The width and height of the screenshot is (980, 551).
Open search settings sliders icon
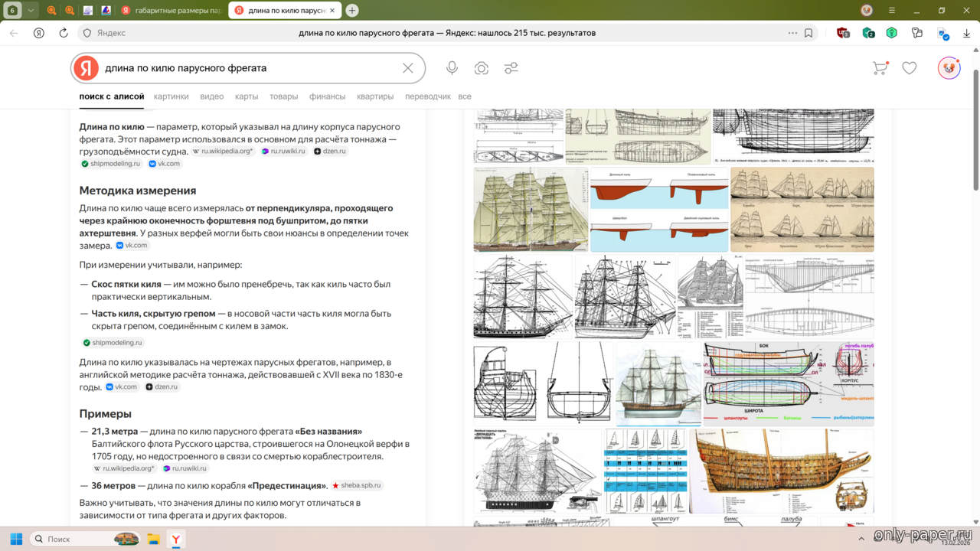pyautogui.click(x=511, y=68)
